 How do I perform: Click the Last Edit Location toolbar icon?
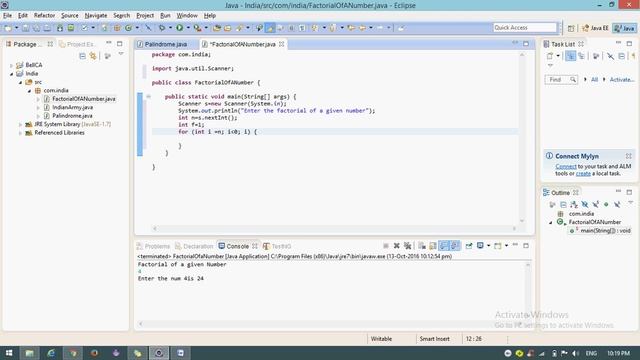(x=351, y=28)
